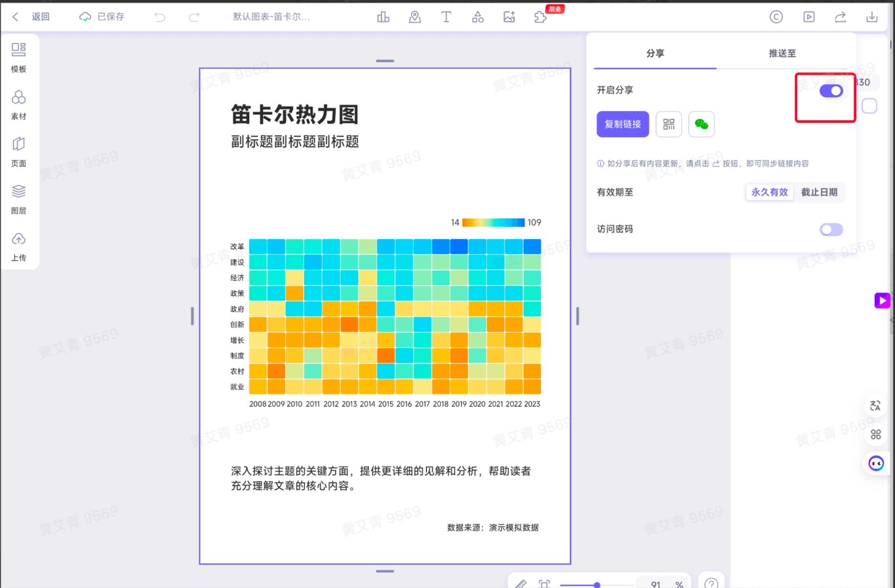Click the copyright icon
Screen dimensions: 895x588
(x=776, y=17)
